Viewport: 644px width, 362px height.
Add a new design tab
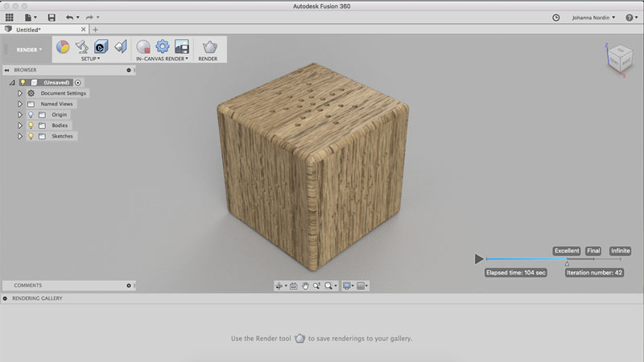point(95,30)
